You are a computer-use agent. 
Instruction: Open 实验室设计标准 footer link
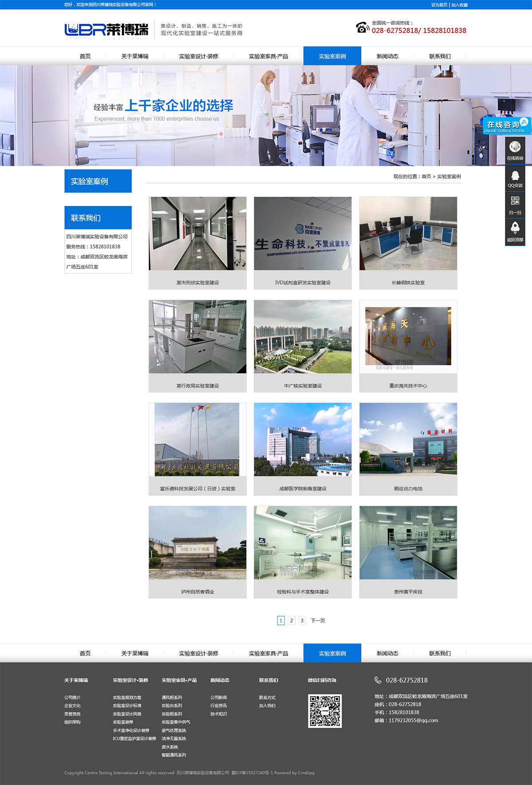coord(127,706)
